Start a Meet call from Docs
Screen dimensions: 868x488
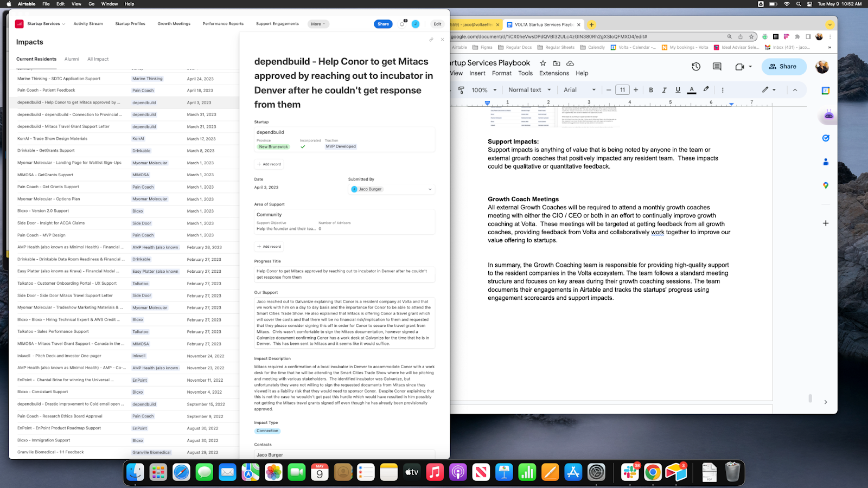[739, 67]
